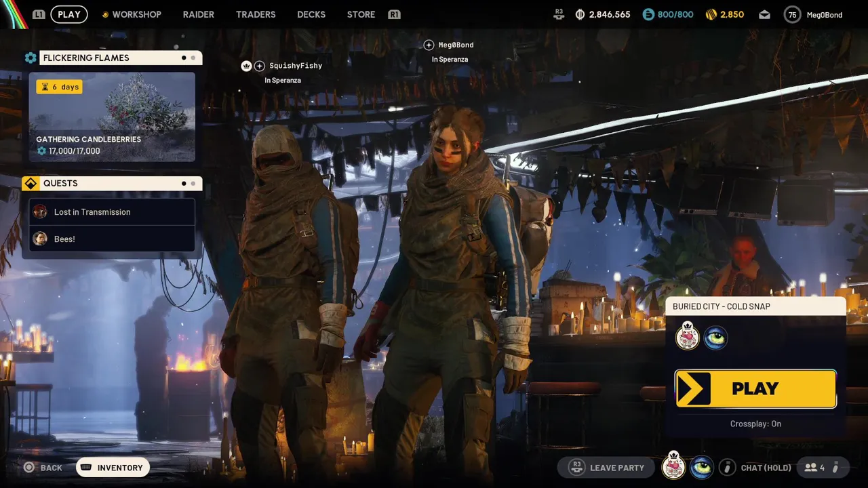Click the blue eye avatar in the map card
Image resolution: width=868 pixels, height=488 pixels.
click(715, 338)
